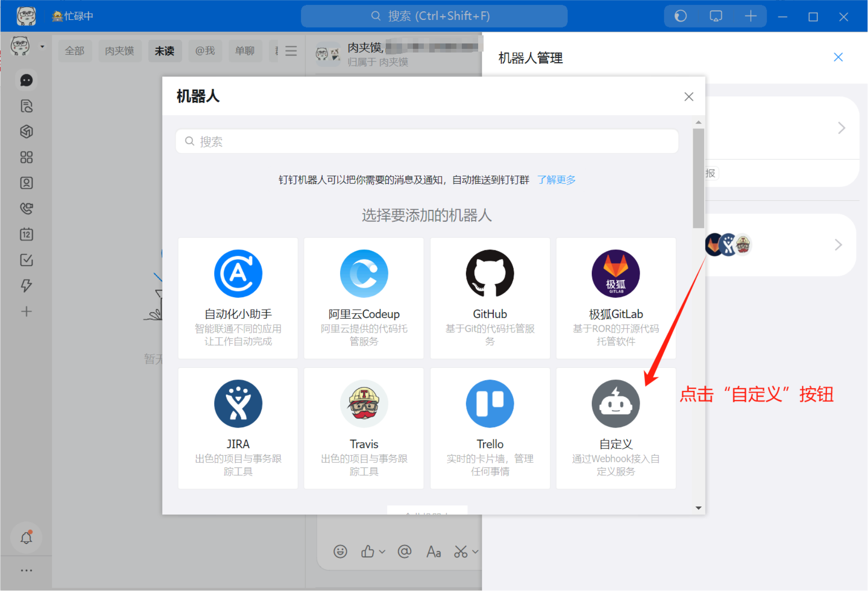Select the Travis robot
Screen dimensions: 868x591
(x=364, y=428)
